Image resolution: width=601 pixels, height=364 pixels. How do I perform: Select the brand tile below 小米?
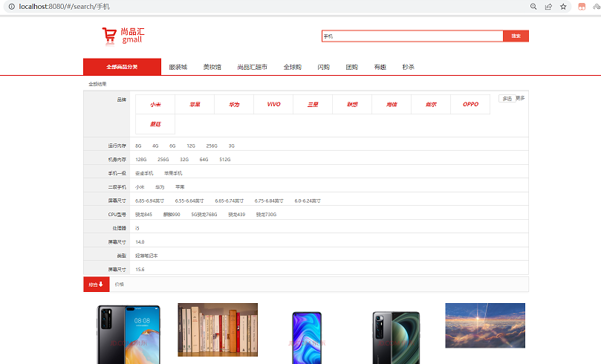(x=155, y=124)
